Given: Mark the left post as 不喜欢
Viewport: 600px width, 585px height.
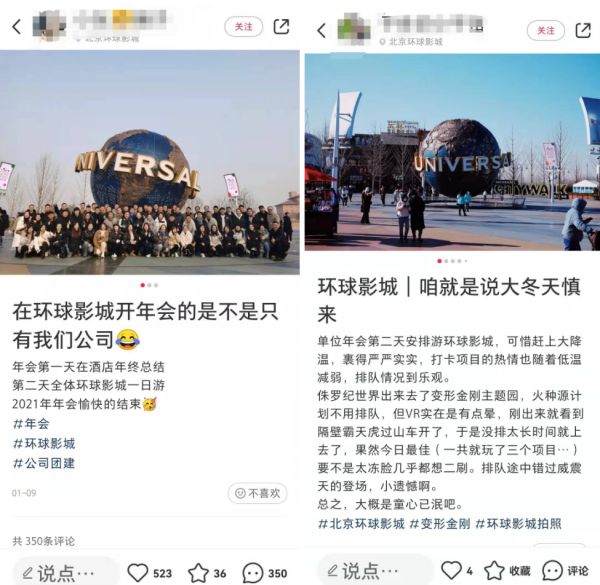Looking at the screenshot, I should click(x=258, y=493).
